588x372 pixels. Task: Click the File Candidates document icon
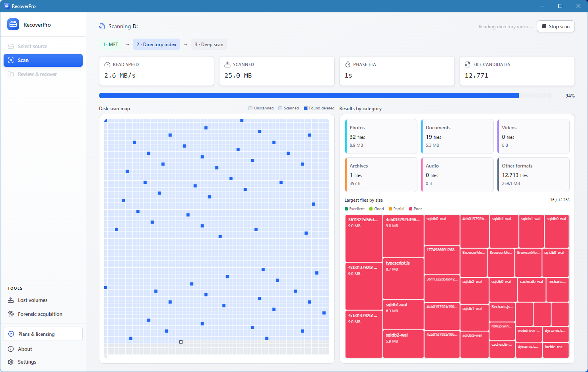point(468,64)
